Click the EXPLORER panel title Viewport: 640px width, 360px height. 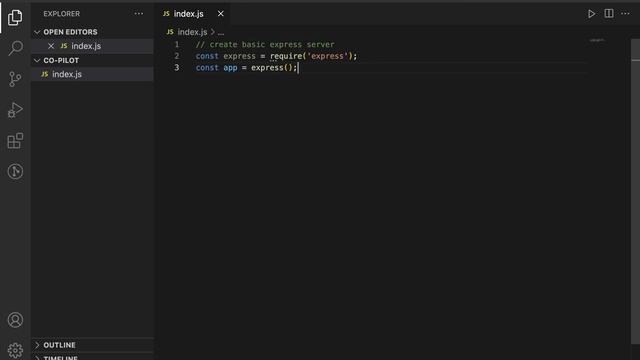62,13
